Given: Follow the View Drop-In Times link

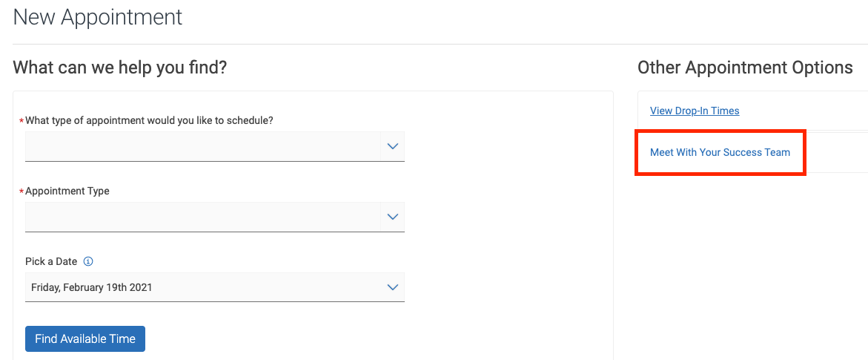Looking at the screenshot, I should (695, 111).
